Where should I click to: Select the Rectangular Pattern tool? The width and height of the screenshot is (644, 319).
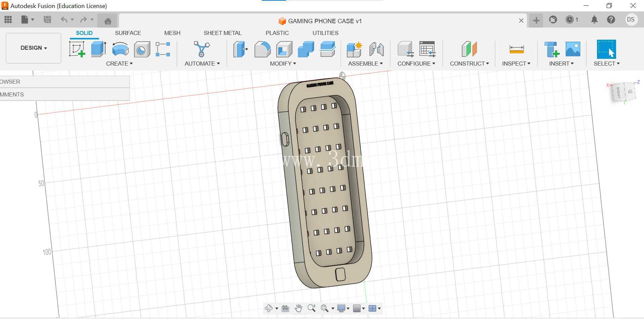pos(163,49)
